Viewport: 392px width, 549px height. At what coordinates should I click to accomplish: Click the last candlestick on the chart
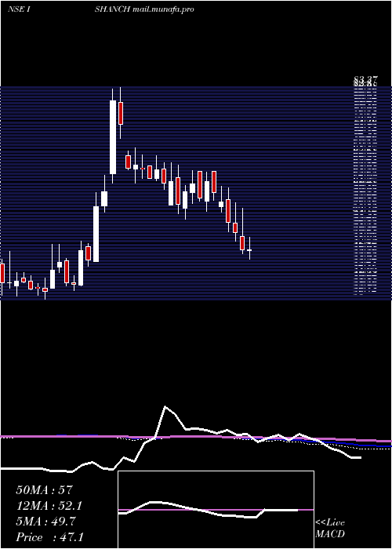click(249, 249)
